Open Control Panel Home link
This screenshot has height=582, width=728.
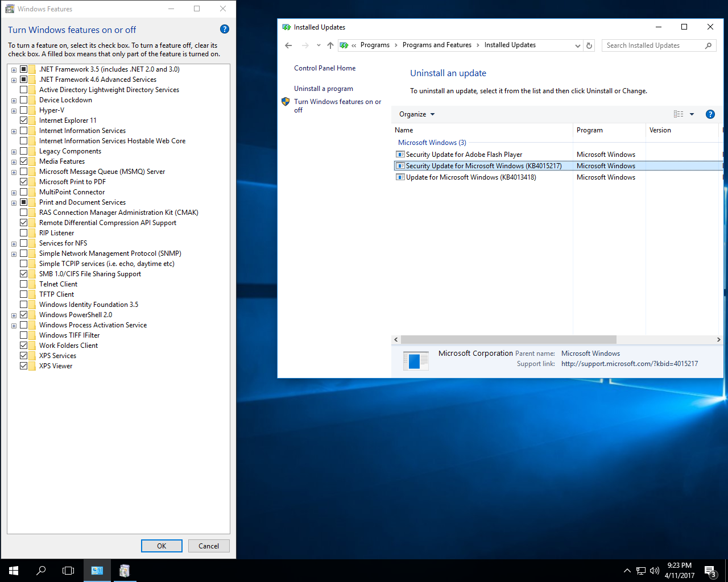point(325,68)
